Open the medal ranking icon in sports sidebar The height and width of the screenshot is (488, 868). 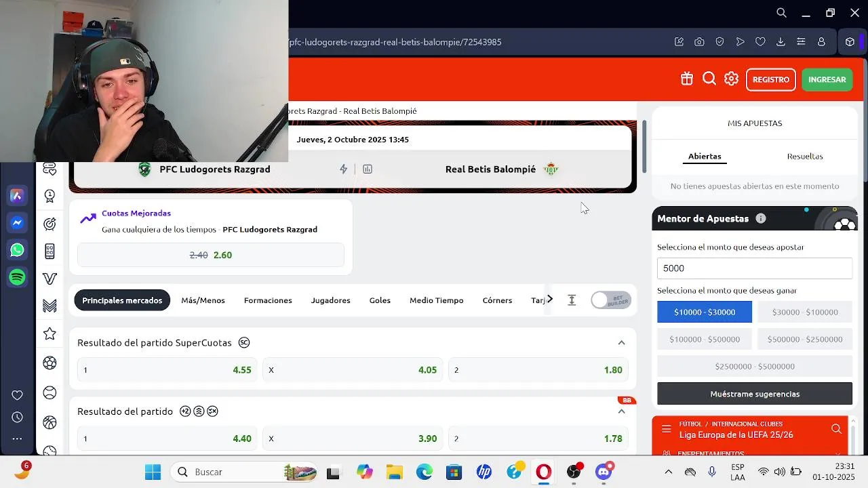50,196
